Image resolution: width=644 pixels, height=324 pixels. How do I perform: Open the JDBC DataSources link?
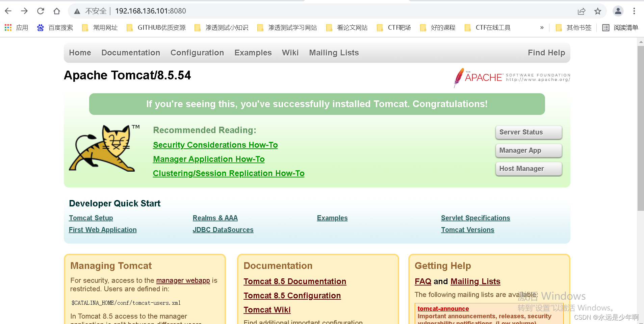(223, 230)
